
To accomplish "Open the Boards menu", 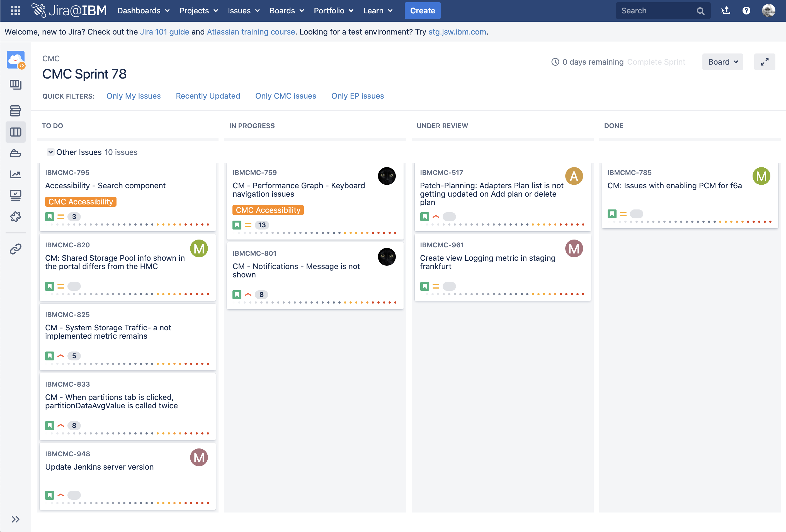I will click(286, 11).
